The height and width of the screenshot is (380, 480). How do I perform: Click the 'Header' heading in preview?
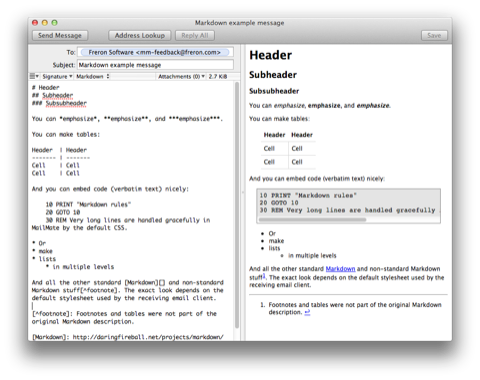click(x=271, y=55)
